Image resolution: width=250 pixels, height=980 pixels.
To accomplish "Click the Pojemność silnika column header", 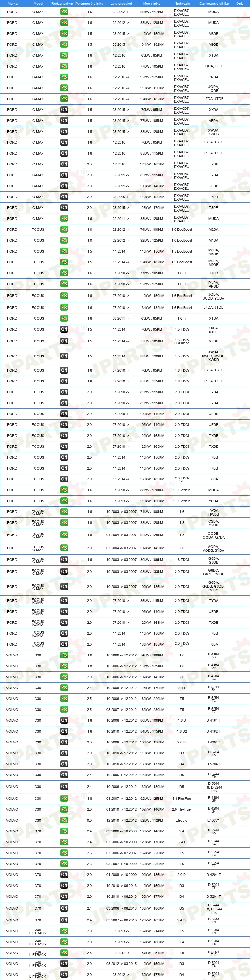I will (x=89, y=4).
